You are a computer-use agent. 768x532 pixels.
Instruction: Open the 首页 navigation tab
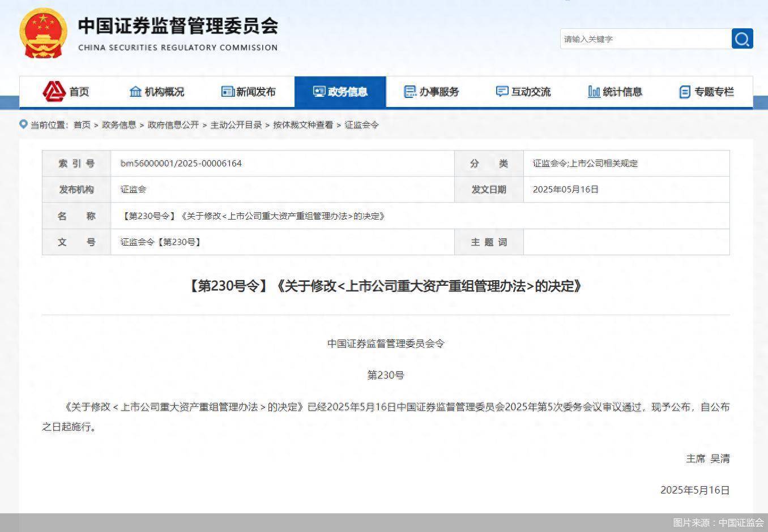coord(66,92)
